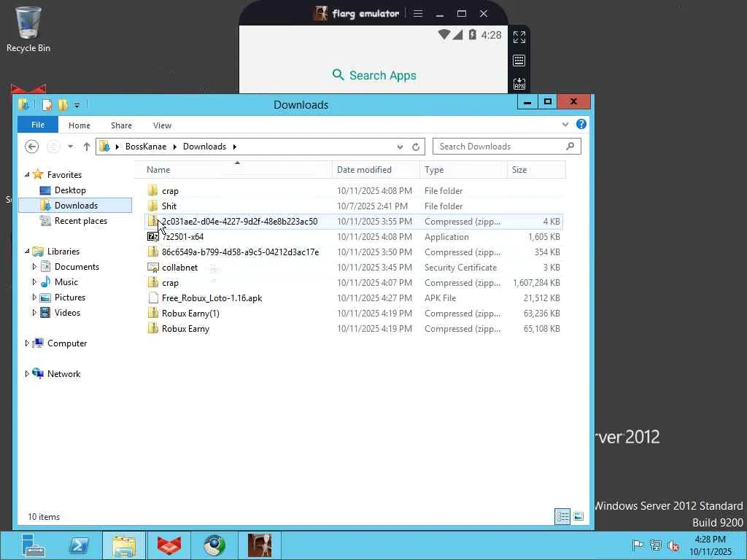Select 7z2501-x64 application file
Viewport: 747px width, 560px height.
click(354, 237)
